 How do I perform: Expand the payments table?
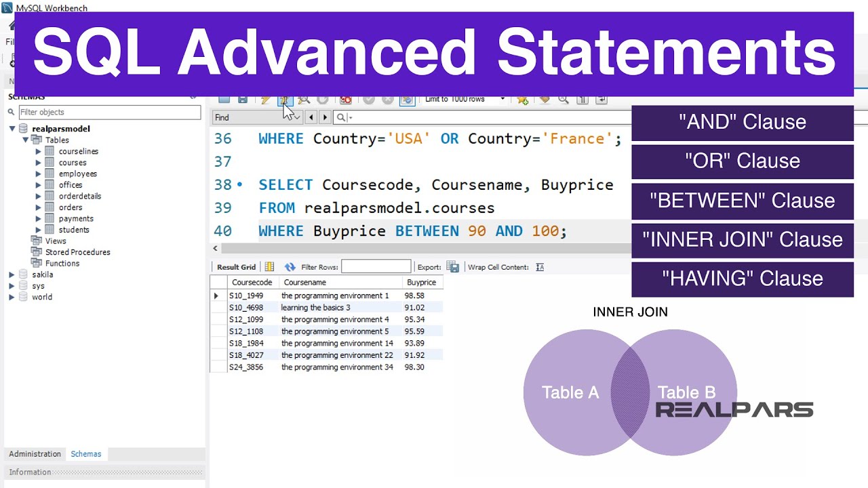coord(39,219)
